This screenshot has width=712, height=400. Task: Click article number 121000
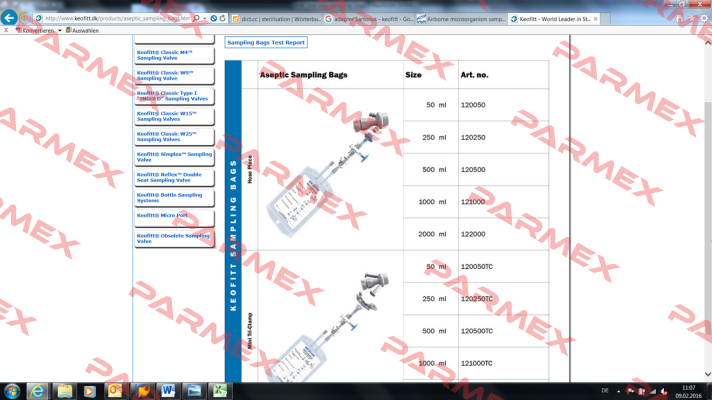pos(473,202)
